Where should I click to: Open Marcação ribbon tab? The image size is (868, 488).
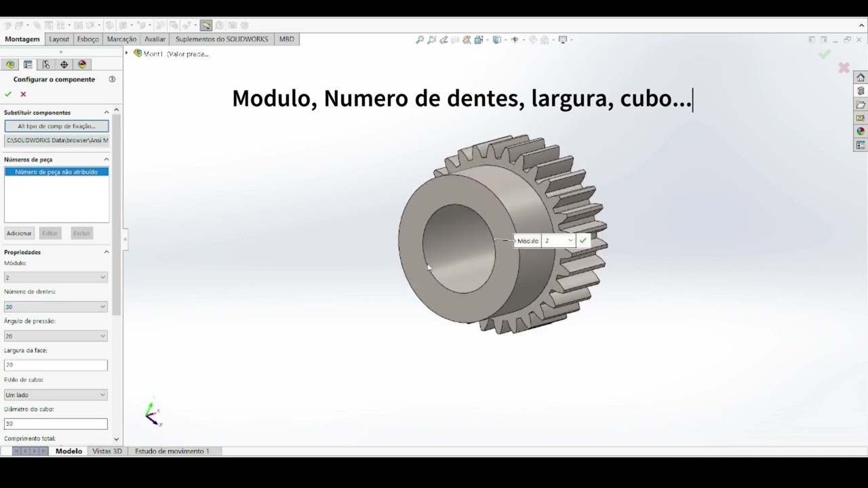(122, 39)
